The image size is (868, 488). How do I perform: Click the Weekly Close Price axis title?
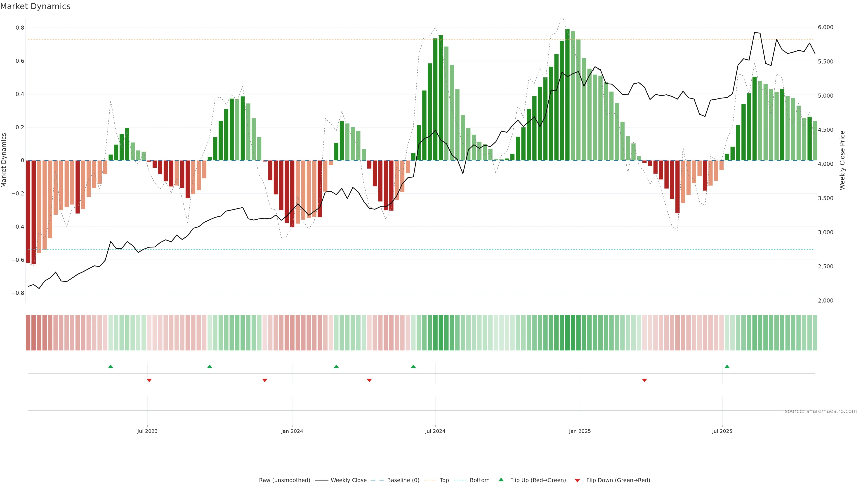(x=842, y=160)
